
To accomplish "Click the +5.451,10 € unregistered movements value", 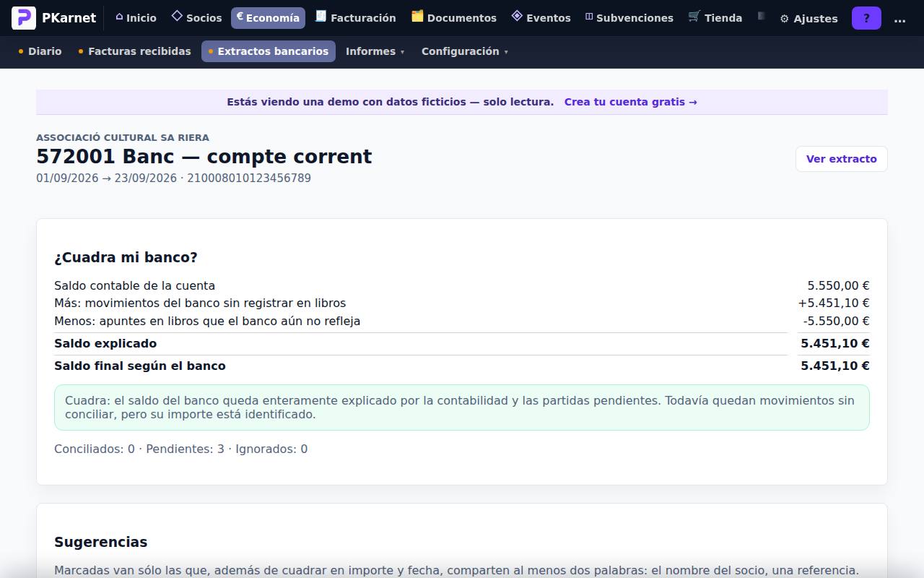I will (834, 303).
